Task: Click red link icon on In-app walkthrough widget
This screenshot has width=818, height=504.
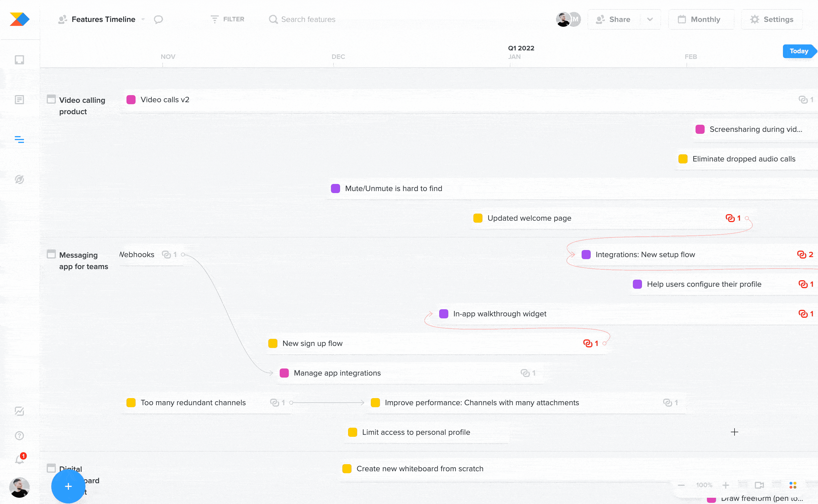Action: (x=803, y=314)
